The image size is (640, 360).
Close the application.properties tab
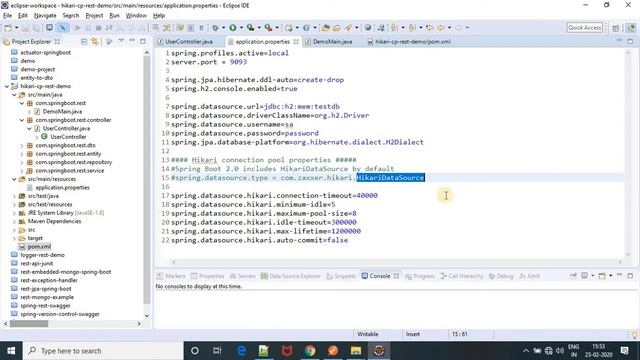[296, 42]
